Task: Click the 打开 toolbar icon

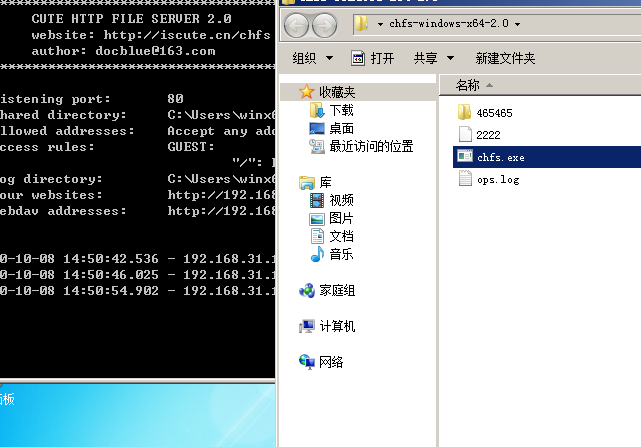Action: click(x=358, y=58)
